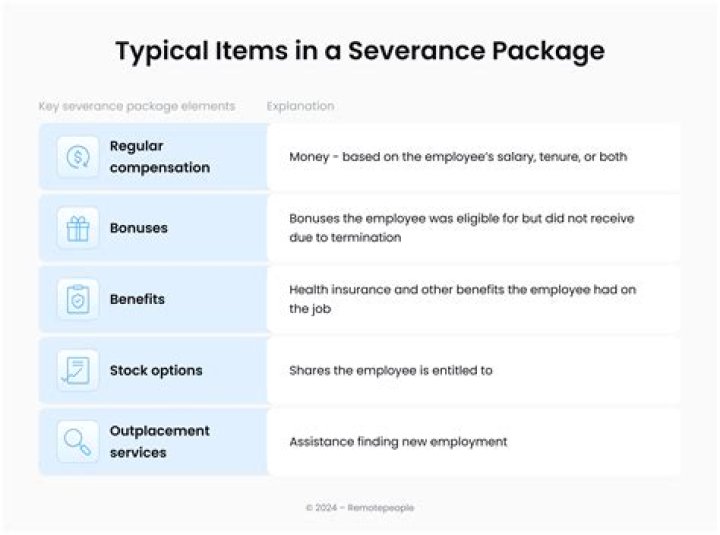
Task: Click the money-based salary explanation text
Action: tap(458, 157)
